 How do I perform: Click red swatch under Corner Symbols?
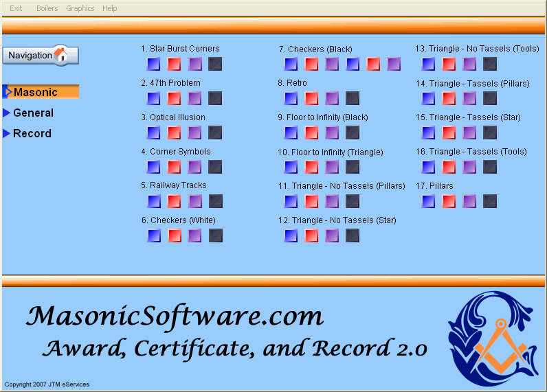pos(174,167)
